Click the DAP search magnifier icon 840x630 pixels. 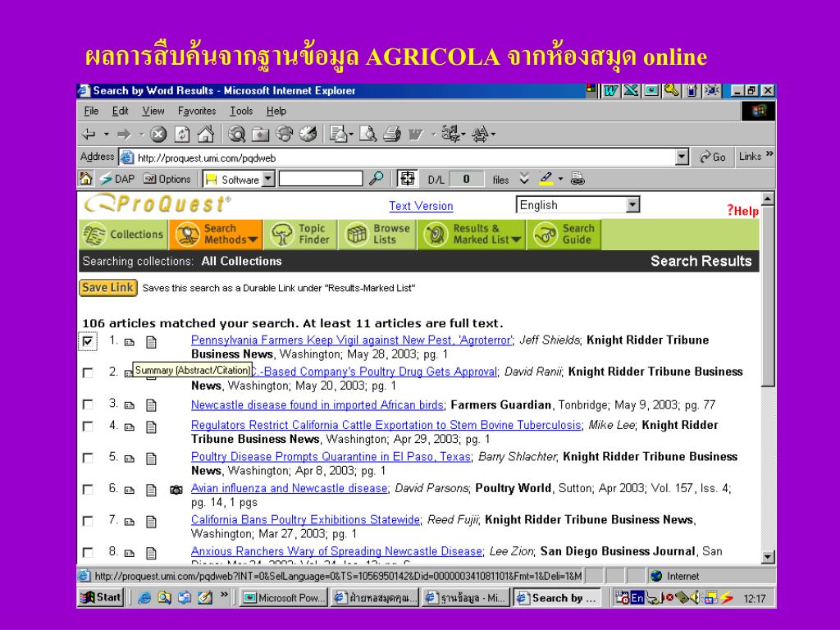point(376,178)
